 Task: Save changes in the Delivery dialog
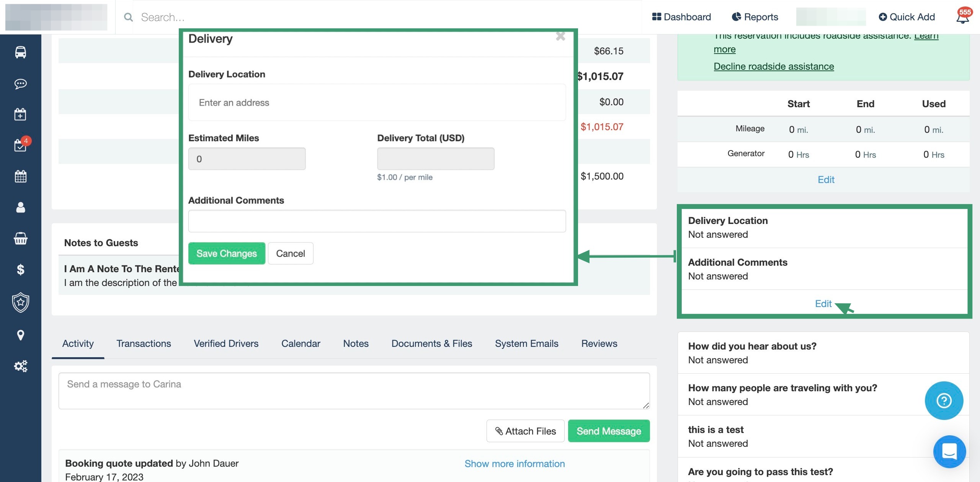226,253
